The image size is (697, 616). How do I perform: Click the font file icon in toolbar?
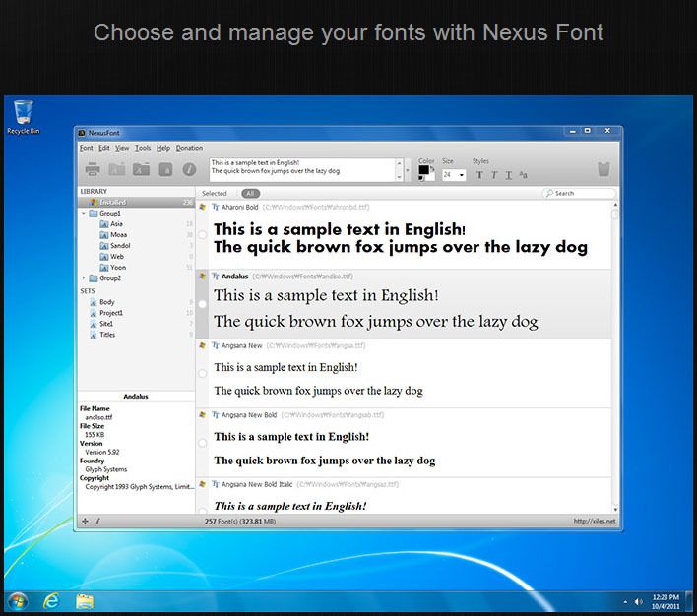coord(165,169)
